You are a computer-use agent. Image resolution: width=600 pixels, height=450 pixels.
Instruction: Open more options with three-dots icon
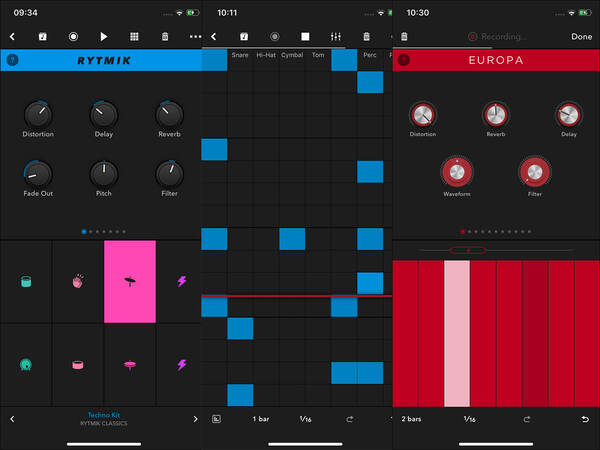[x=195, y=36]
